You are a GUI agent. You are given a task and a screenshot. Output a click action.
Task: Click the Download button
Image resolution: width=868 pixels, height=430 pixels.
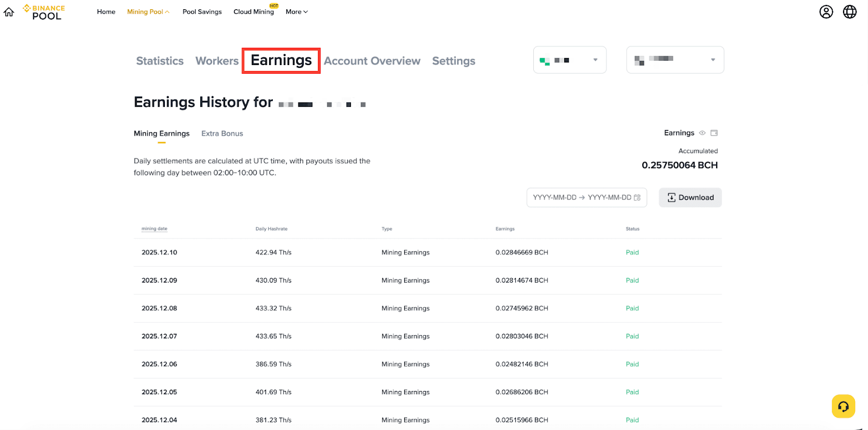[x=690, y=197]
